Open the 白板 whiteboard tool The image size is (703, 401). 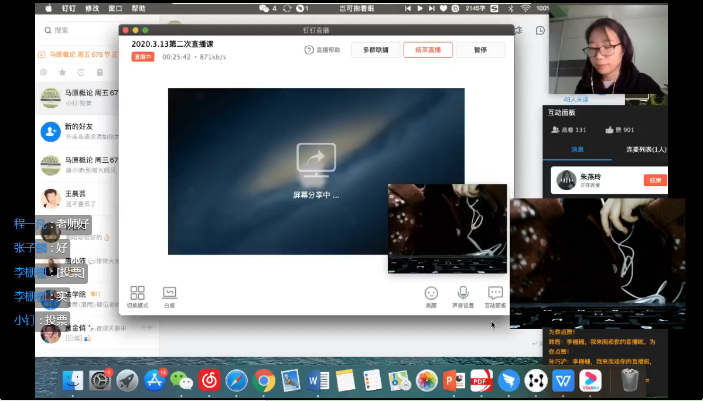click(169, 293)
